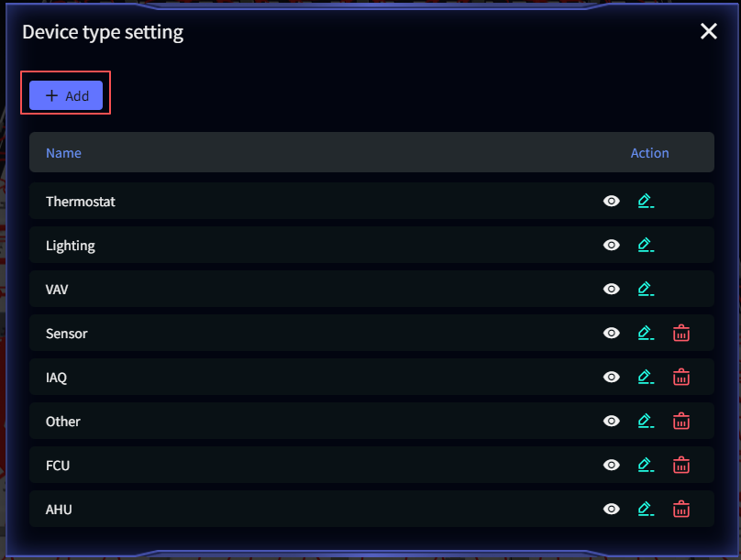Delete the FCU device type
741x560 pixels.
pos(681,465)
